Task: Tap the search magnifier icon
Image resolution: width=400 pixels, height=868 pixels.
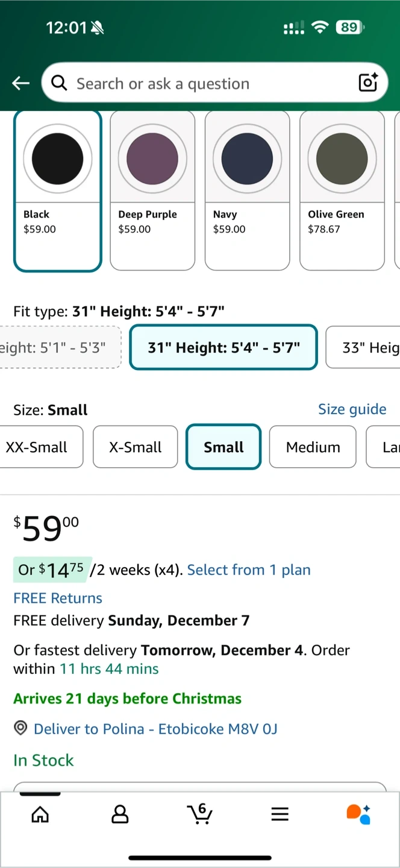Action: 59,83
